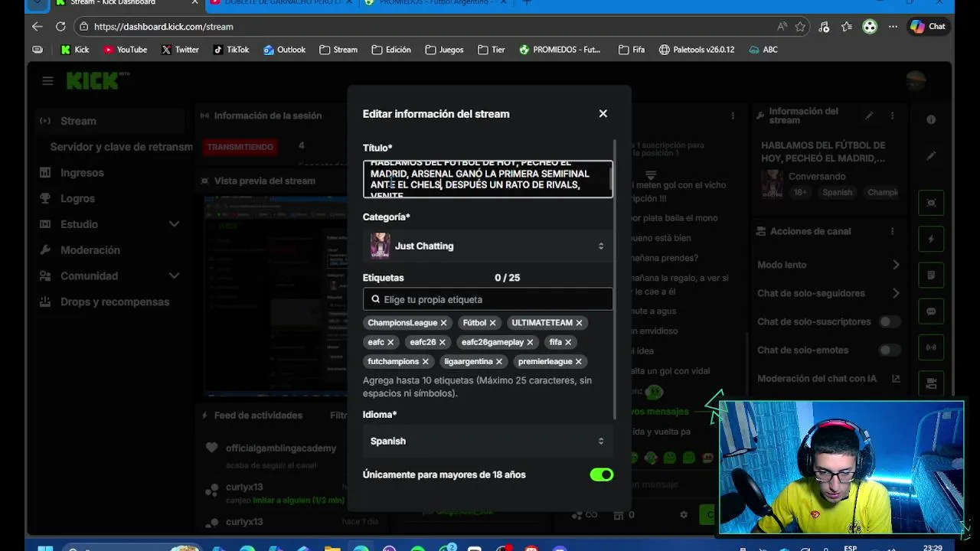980x551 pixels.
Task: Open the Stream sidebar item
Action: (108, 121)
